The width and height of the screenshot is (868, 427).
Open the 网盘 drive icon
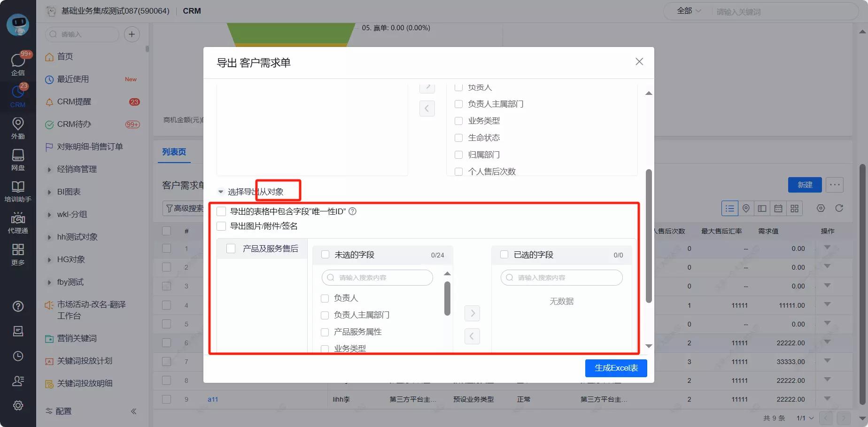(18, 159)
